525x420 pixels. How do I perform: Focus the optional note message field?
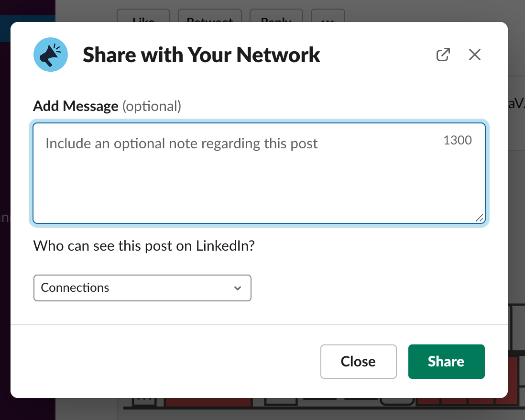click(259, 173)
